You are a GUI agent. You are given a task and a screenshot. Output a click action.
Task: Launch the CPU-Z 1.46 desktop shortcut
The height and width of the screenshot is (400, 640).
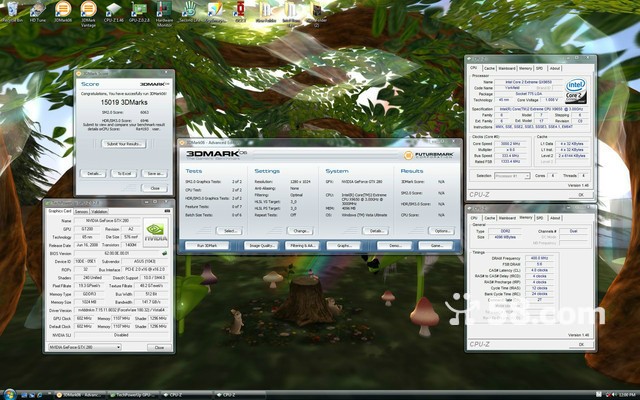[x=113, y=11]
